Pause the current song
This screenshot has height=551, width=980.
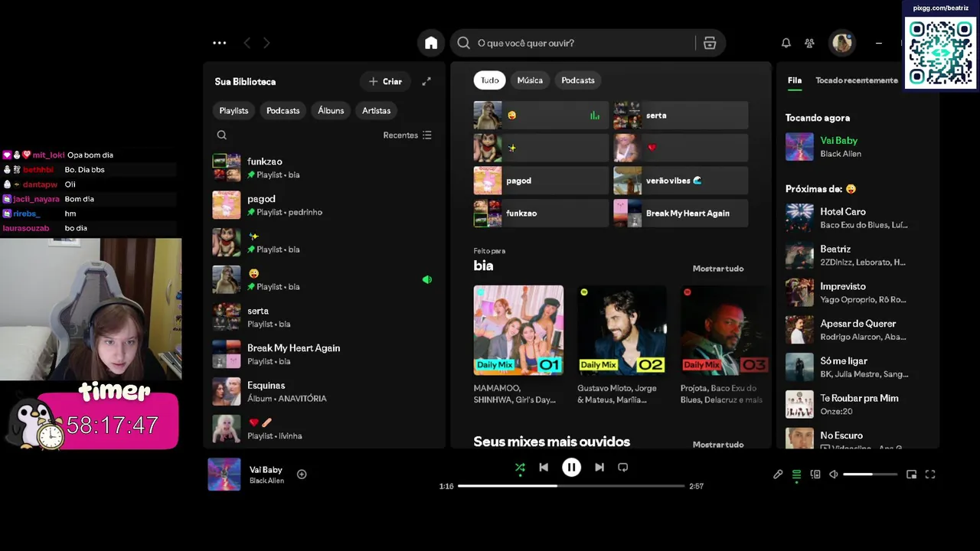point(571,467)
